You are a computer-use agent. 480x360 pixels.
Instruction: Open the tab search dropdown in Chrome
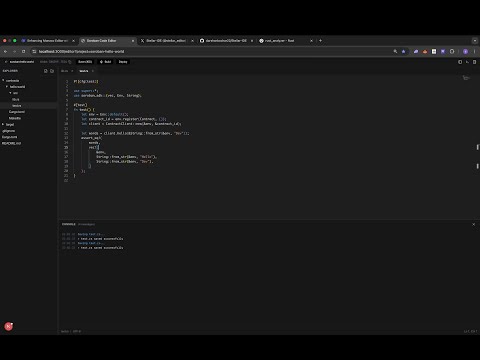tap(475, 41)
